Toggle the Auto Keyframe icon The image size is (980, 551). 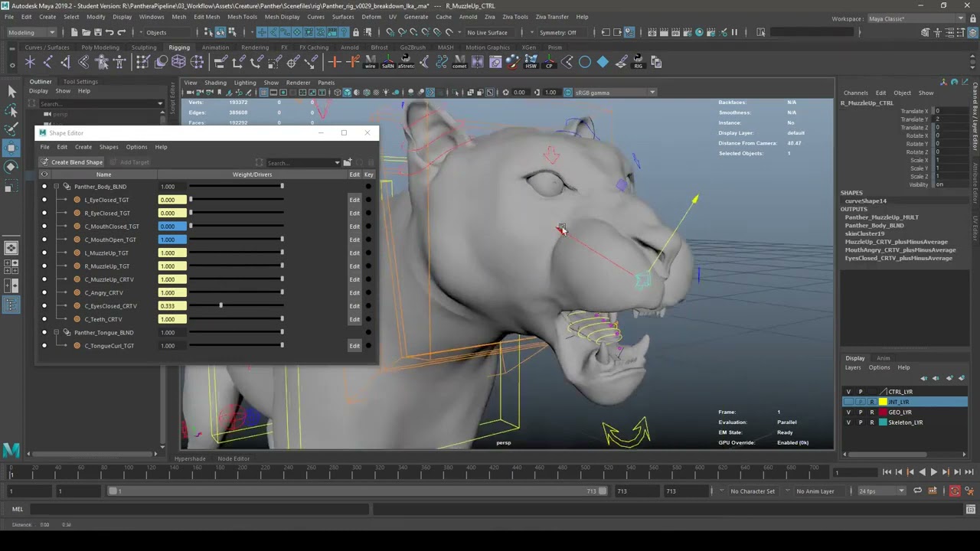point(955,491)
